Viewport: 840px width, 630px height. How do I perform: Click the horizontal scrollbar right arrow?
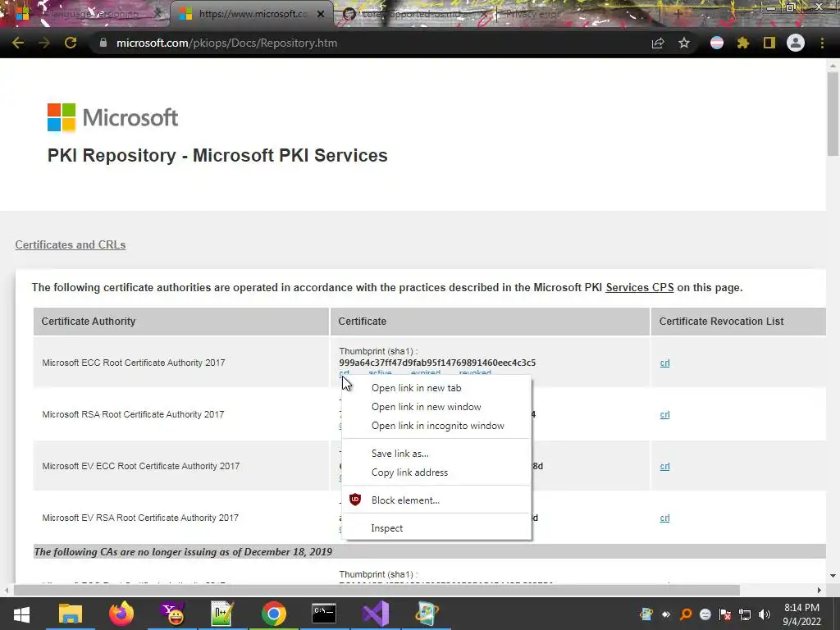(x=819, y=590)
